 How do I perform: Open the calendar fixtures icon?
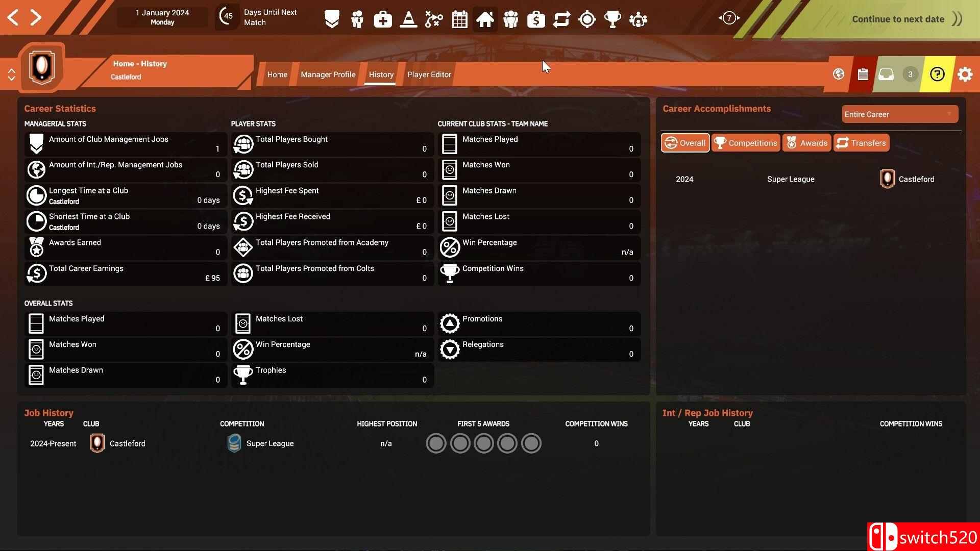click(459, 19)
